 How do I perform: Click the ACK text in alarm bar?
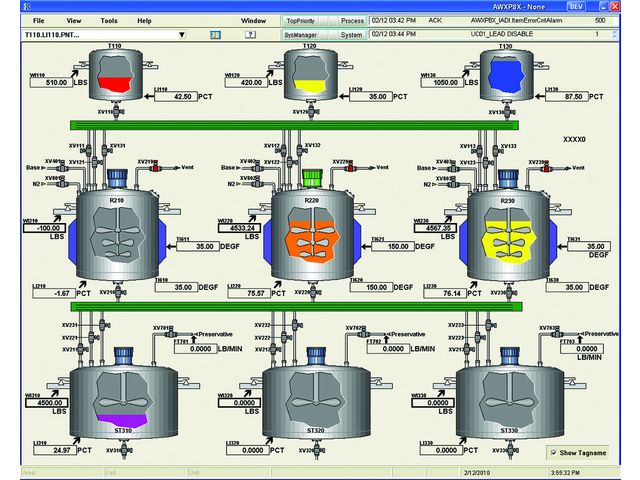[435, 20]
